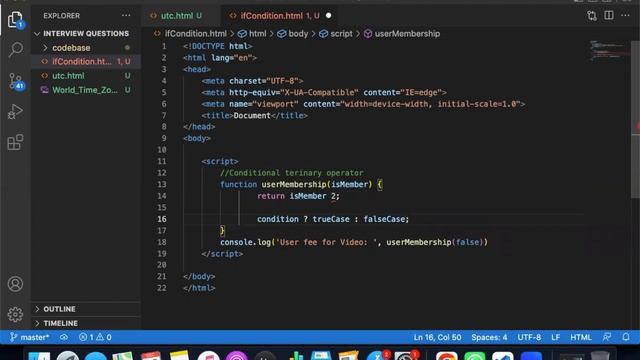Click line number 13 in gutter
The image size is (640, 360).
pyautogui.click(x=162, y=184)
